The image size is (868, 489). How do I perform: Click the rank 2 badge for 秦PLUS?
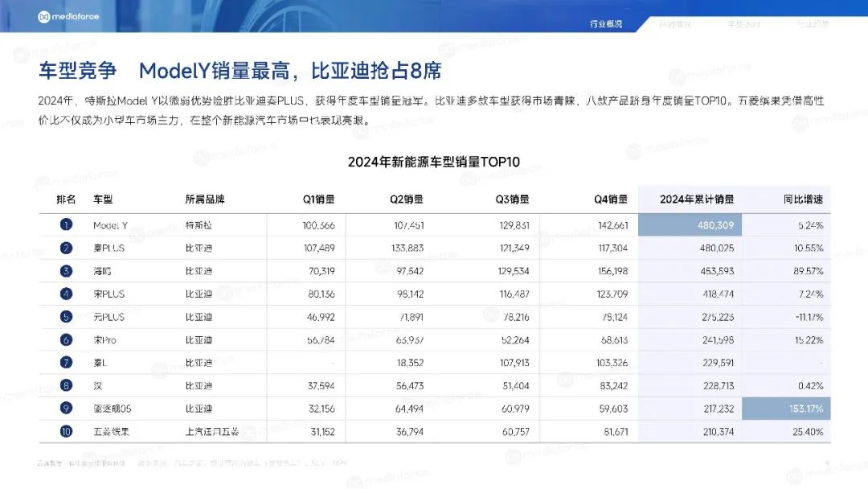point(66,249)
